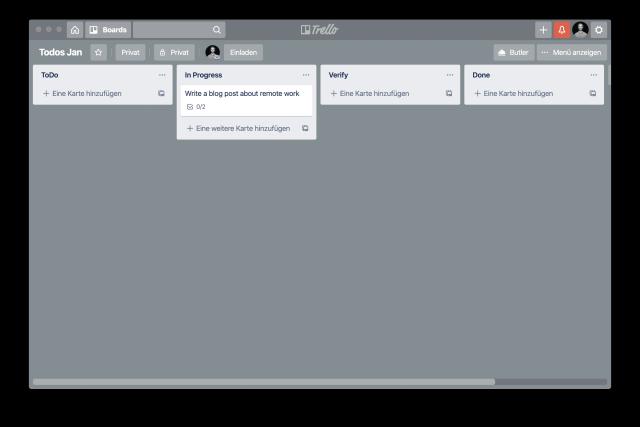640x427 pixels.
Task: Click the search input field
Action: coord(178,30)
